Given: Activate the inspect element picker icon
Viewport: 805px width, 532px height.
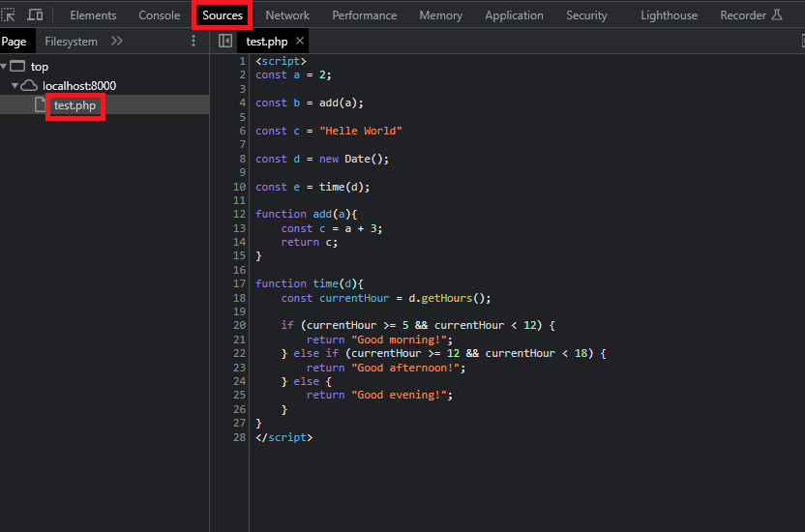Looking at the screenshot, I should (x=8, y=15).
